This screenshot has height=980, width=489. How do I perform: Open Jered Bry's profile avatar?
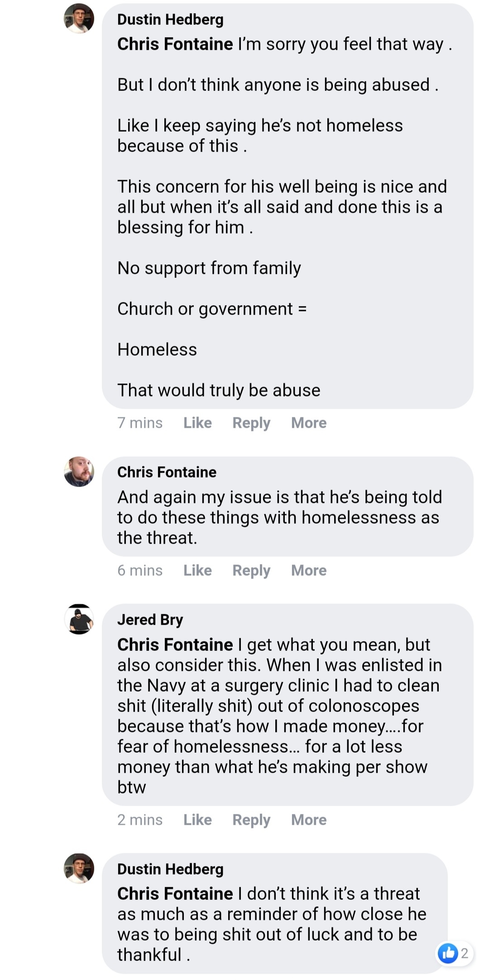[79, 619]
